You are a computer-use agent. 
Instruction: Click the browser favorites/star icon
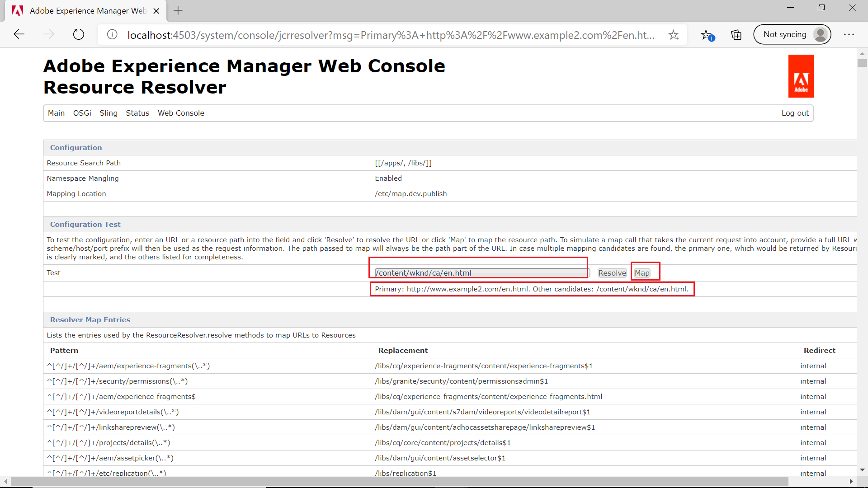coord(673,34)
